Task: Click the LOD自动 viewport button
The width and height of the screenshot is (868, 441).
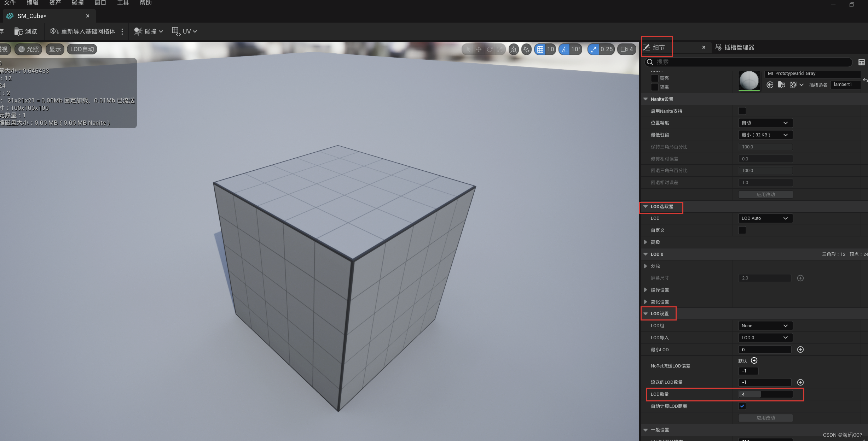Action: 82,49
